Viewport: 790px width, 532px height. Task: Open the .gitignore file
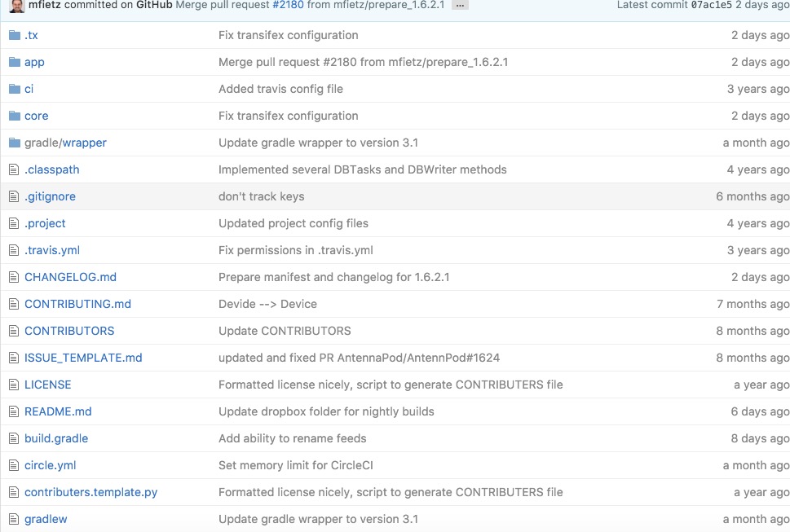[x=50, y=196]
